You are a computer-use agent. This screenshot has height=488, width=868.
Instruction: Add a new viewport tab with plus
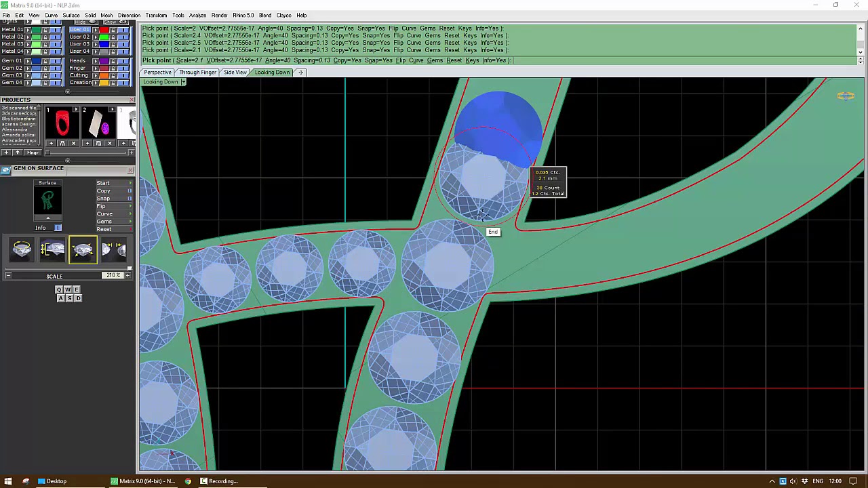coord(301,73)
